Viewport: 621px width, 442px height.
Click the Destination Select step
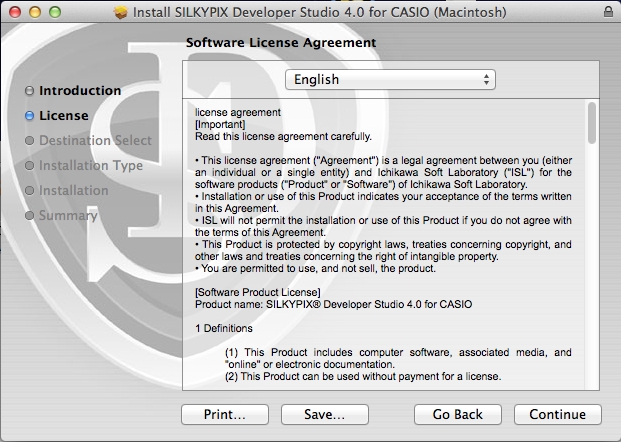tap(95, 141)
